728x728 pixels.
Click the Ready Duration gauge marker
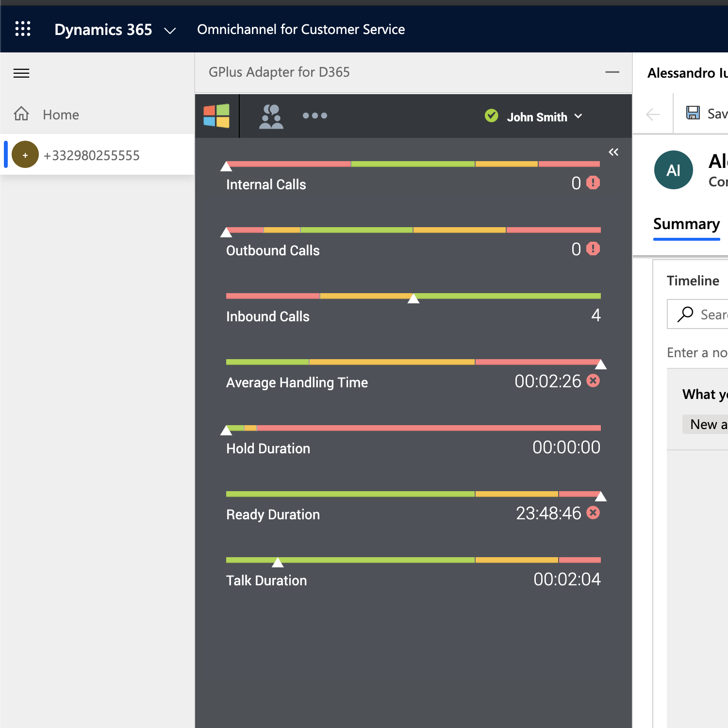(601, 496)
